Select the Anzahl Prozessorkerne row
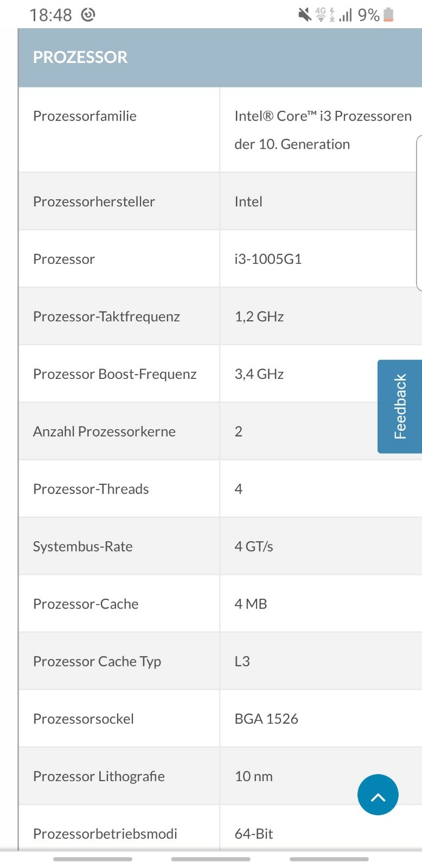The height and width of the screenshot is (868, 422). (x=220, y=432)
